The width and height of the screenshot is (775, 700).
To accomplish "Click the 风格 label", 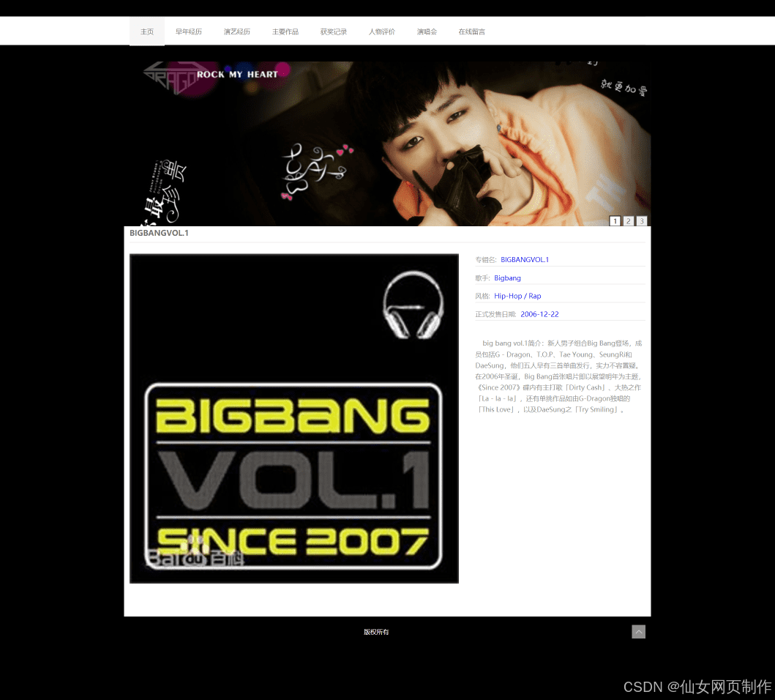I will coord(482,296).
